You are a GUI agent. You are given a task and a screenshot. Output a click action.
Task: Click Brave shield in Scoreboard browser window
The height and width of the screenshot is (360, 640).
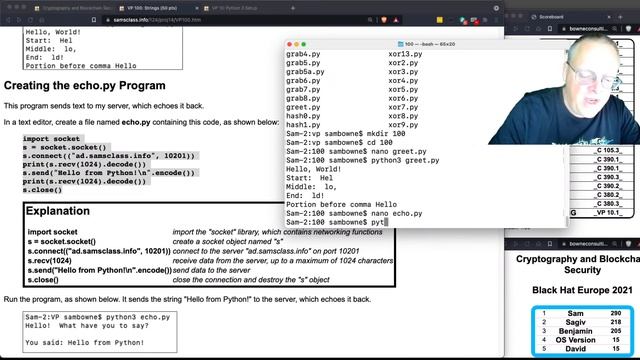point(629,29)
